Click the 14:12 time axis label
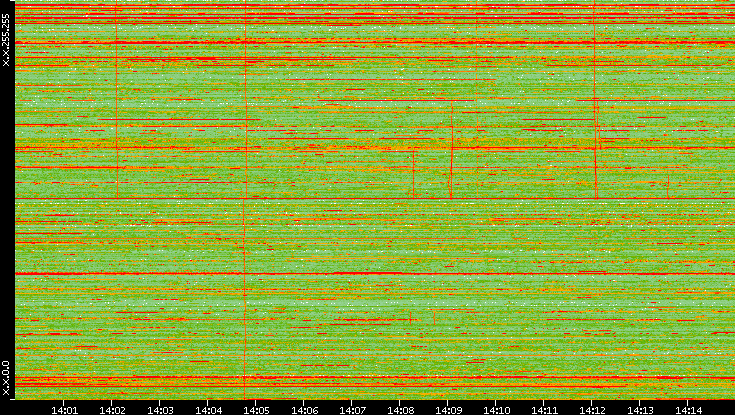 pyautogui.click(x=592, y=410)
